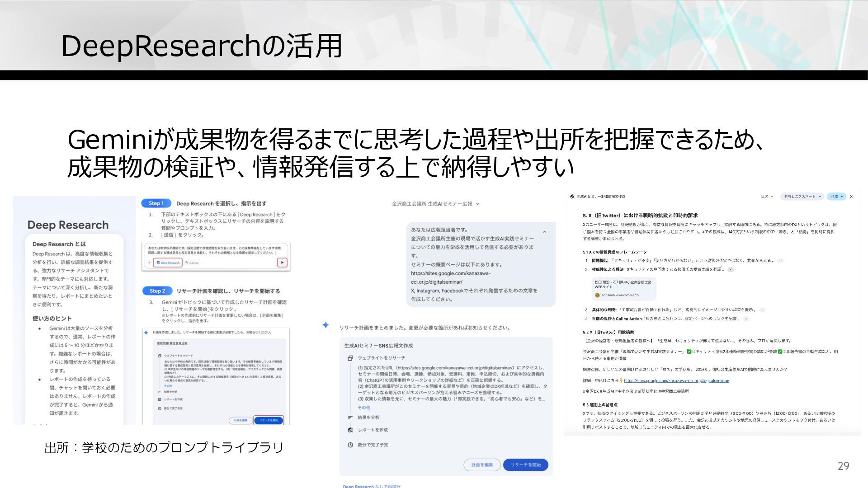The width and height of the screenshot is (868, 488).
Task: Click the Deep Research chip in the Step 1 textbox
Action: pyautogui.click(x=168, y=263)
